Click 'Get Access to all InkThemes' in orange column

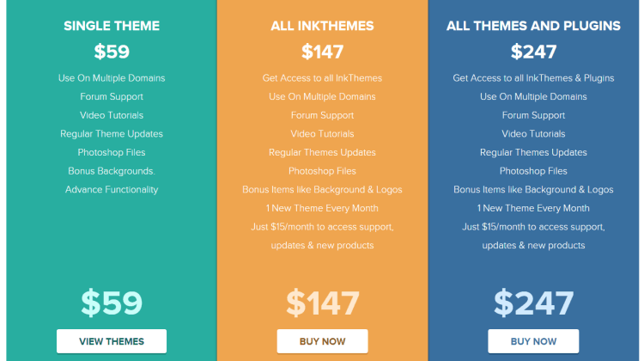[x=322, y=78]
